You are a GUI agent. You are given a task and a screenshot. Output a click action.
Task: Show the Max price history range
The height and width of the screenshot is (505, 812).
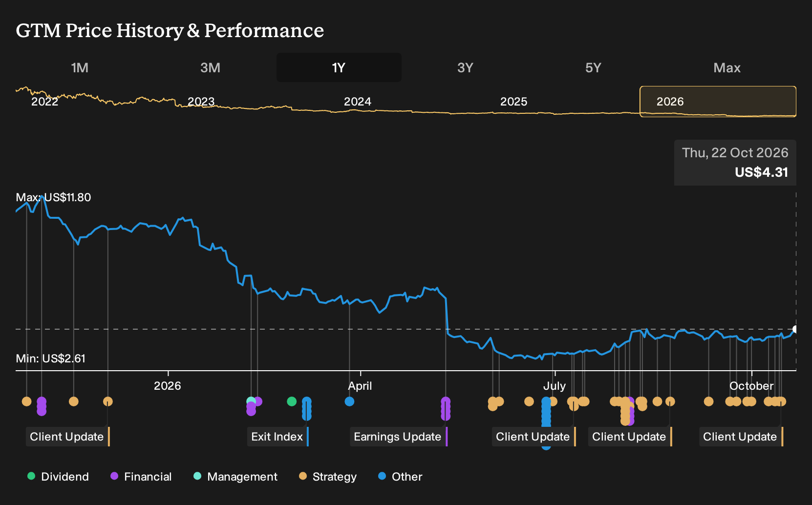pos(727,67)
